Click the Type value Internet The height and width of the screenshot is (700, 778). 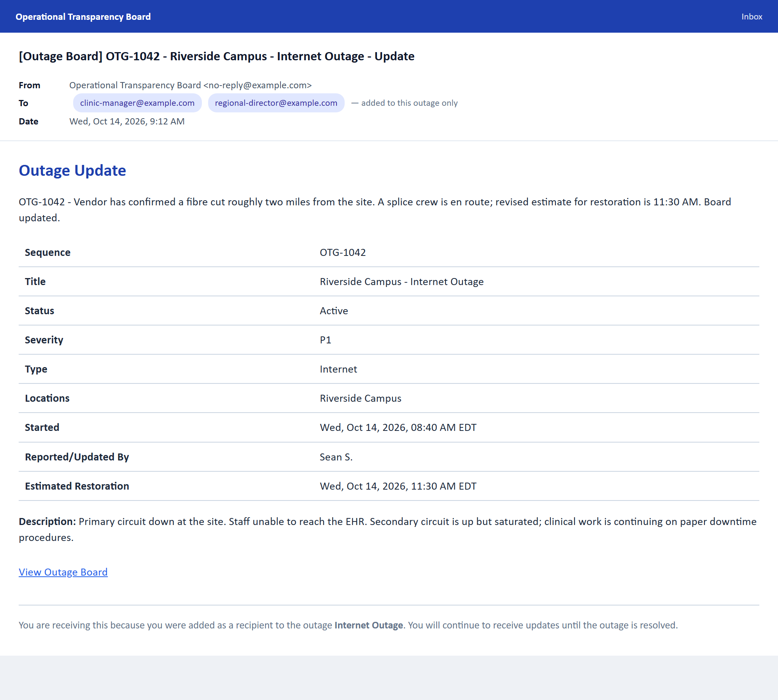coord(338,369)
